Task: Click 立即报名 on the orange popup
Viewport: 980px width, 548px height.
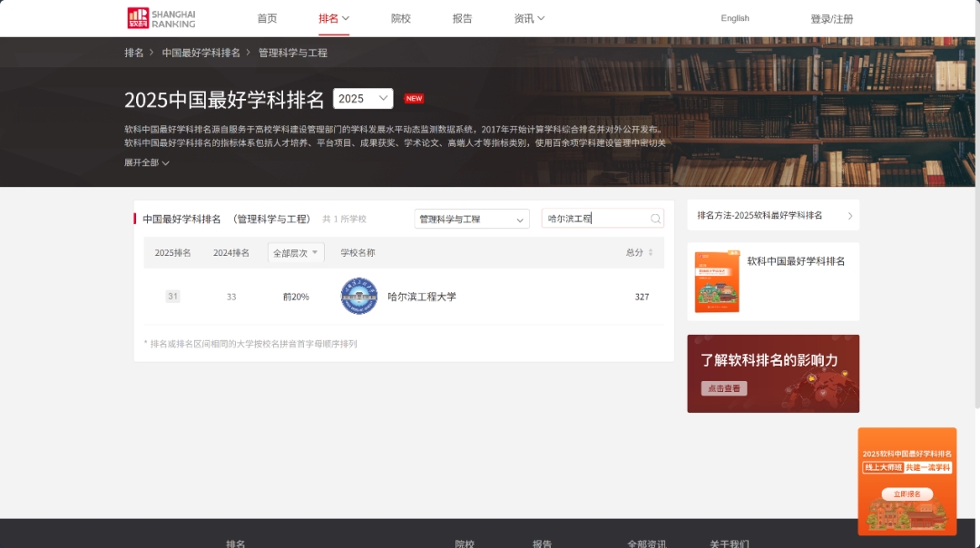Action: pos(906,494)
